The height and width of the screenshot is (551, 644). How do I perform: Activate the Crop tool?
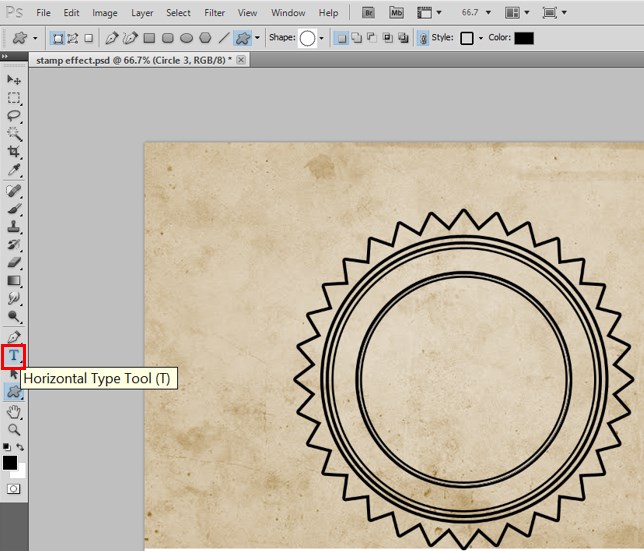pos(14,152)
